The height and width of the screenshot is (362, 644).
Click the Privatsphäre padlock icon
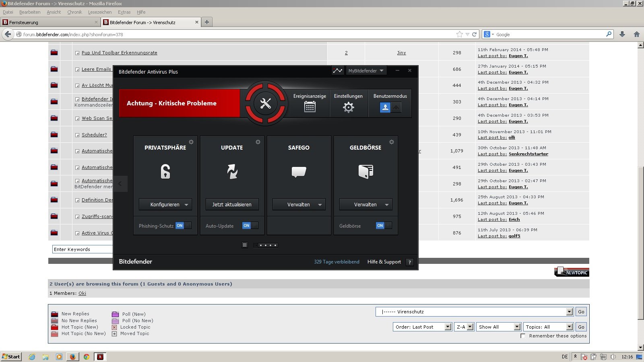pos(165,171)
